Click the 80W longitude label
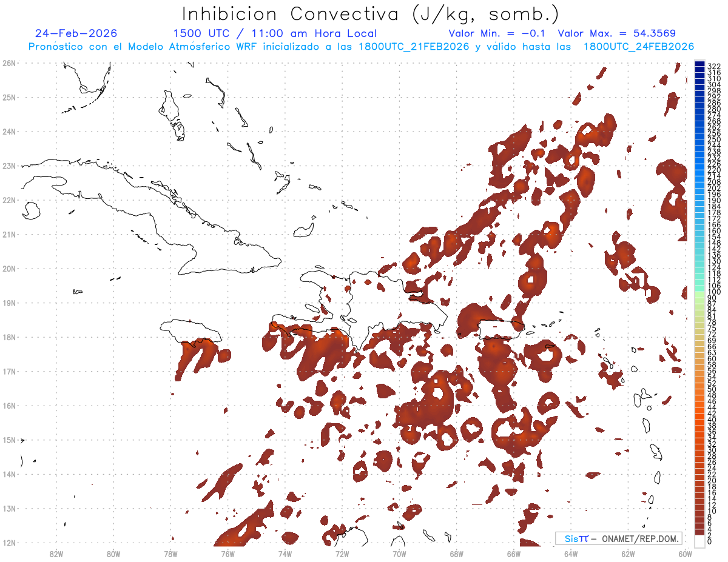 113,554
